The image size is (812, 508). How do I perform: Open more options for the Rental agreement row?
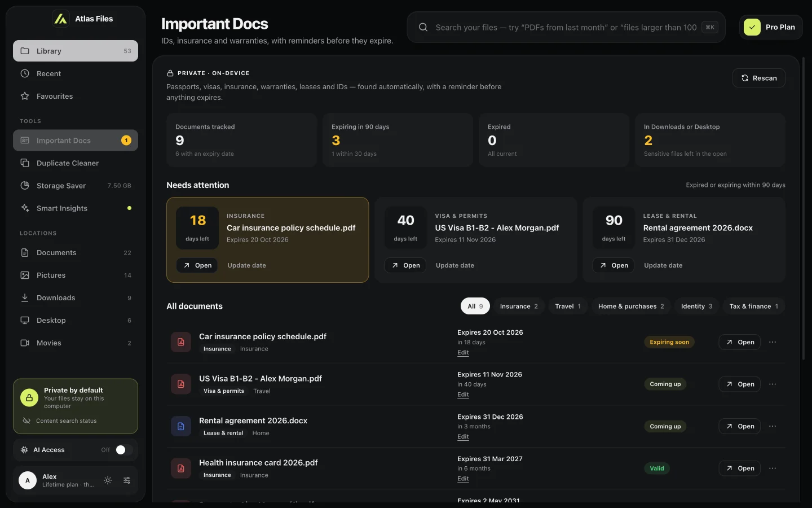773,426
